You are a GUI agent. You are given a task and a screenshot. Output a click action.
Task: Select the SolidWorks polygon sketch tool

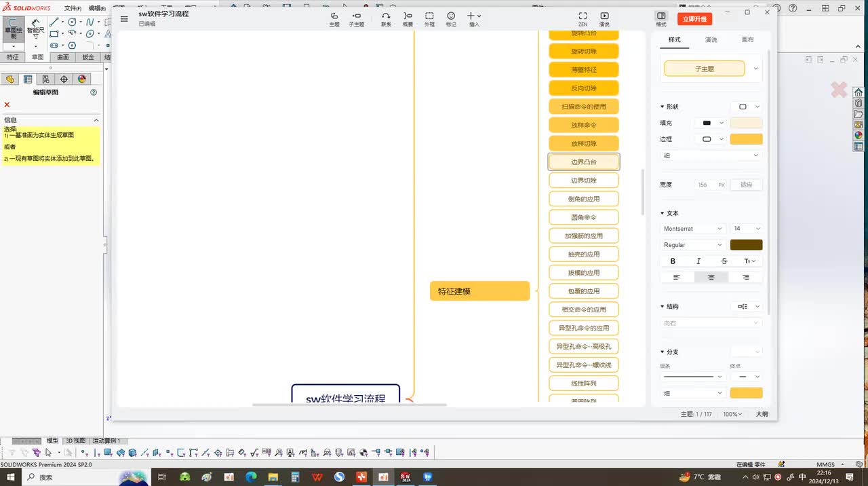tap(72, 45)
